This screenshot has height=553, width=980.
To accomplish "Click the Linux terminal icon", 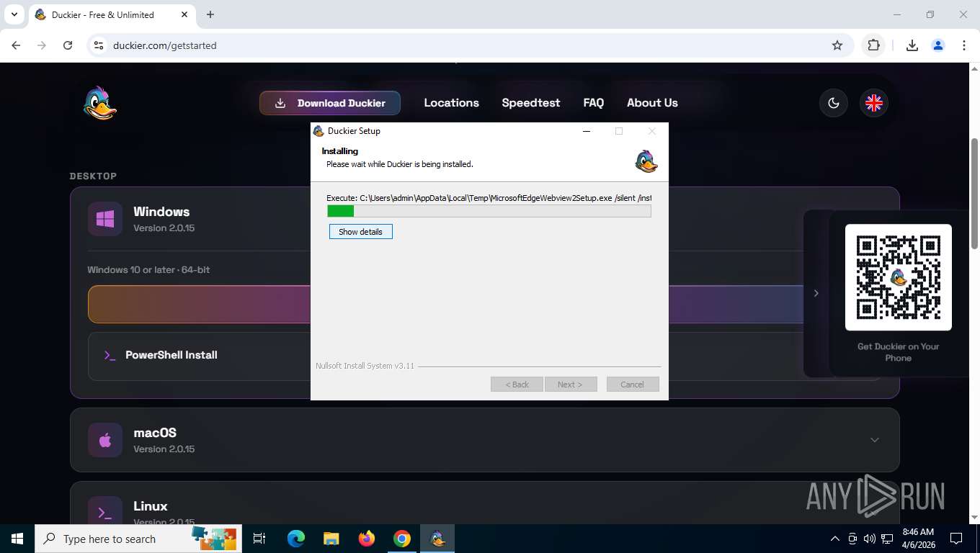I will click(105, 513).
